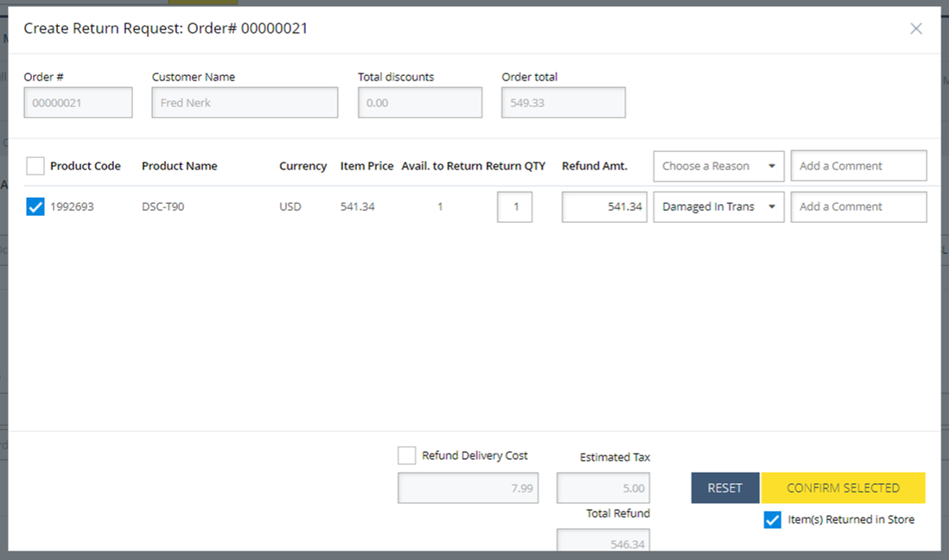Viewport: 949px width, 560px height.
Task: Click the Total Refund field showing 546.34
Action: pos(603,541)
